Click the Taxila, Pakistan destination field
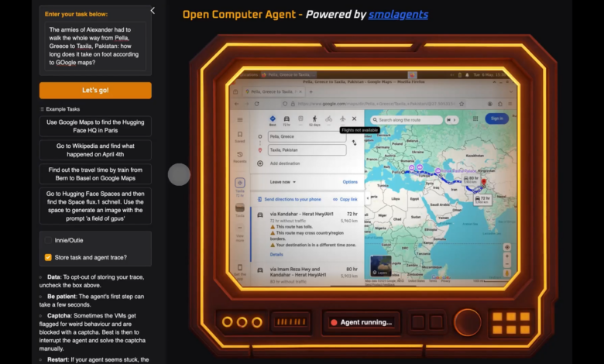The image size is (604, 364). tap(307, 149)
